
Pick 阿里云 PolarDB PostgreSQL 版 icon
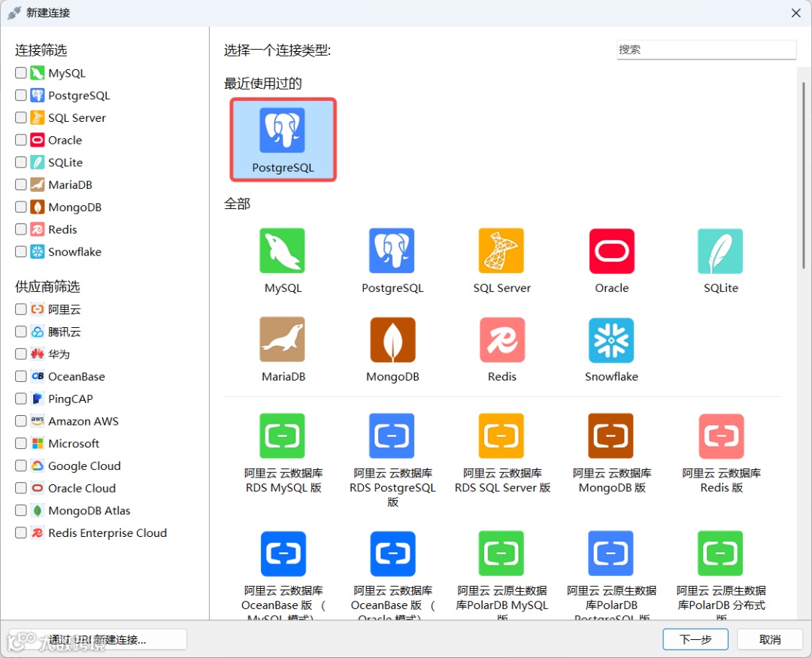click(611, 553)
